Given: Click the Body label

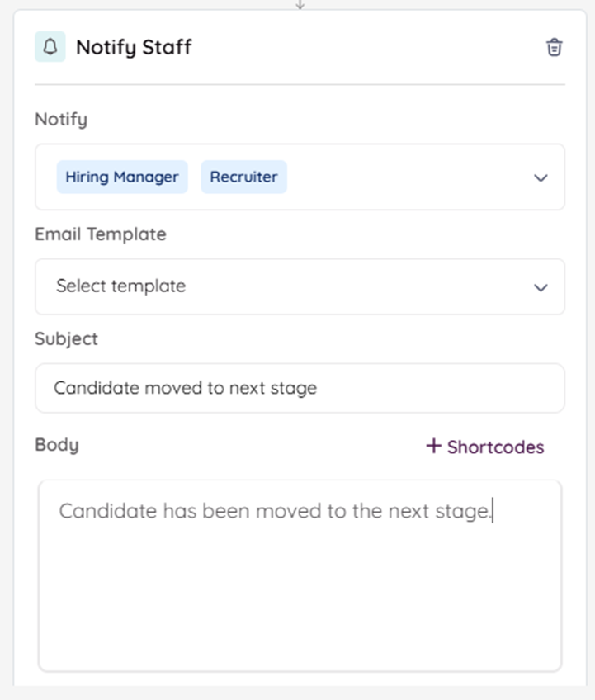Looking at the screenshot, I should coord(57,445).
